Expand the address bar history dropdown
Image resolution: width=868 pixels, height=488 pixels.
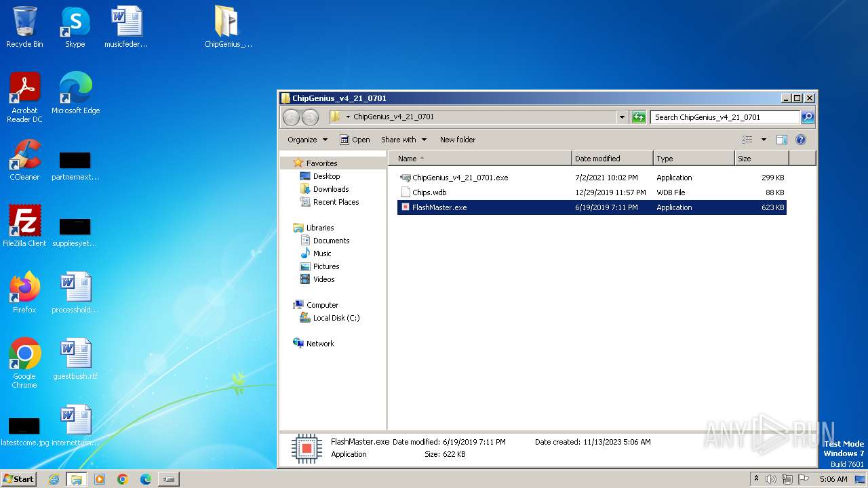[x=622, y=117]
